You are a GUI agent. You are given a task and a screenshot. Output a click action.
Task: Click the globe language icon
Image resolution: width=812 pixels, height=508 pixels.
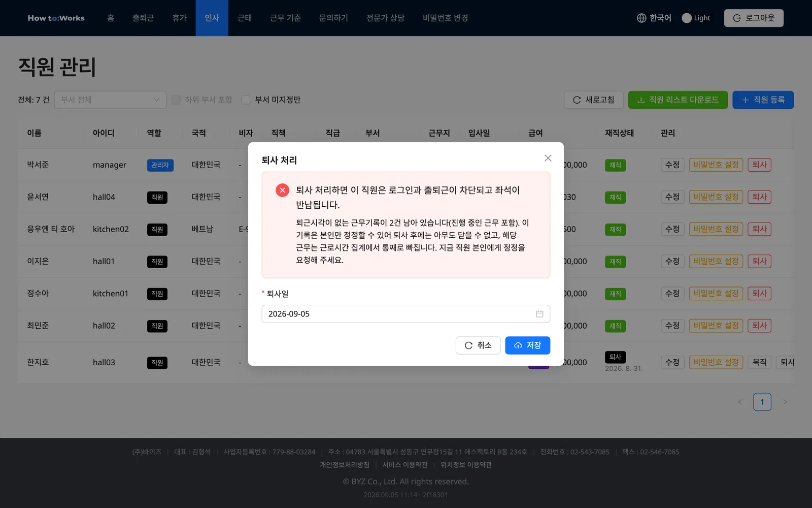[x=641, y=18]
